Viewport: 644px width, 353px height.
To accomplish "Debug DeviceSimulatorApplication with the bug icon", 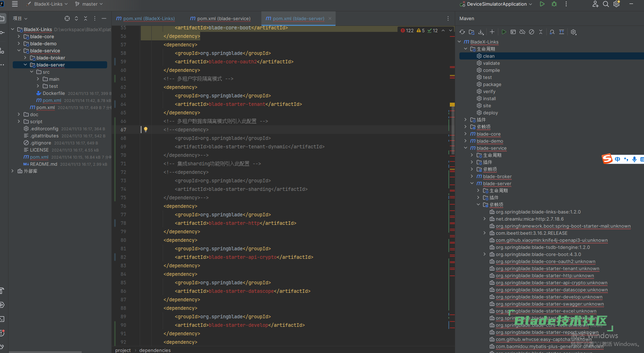I will (x=554, y=4).
